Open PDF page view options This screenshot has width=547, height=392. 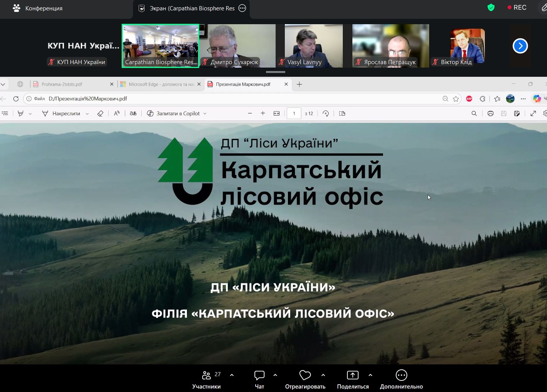tap(342, 113)
